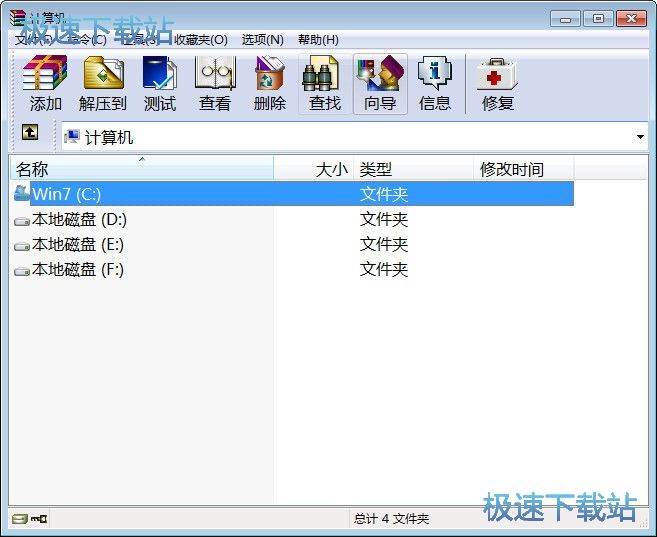657x537 pixels.
Task: Open the 收藏夹(O) menu
Action: coord(201,39)
